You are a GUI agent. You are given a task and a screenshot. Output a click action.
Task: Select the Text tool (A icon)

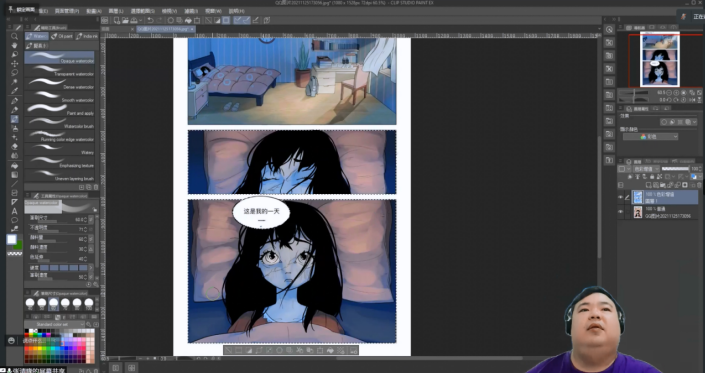pos(14,211)
